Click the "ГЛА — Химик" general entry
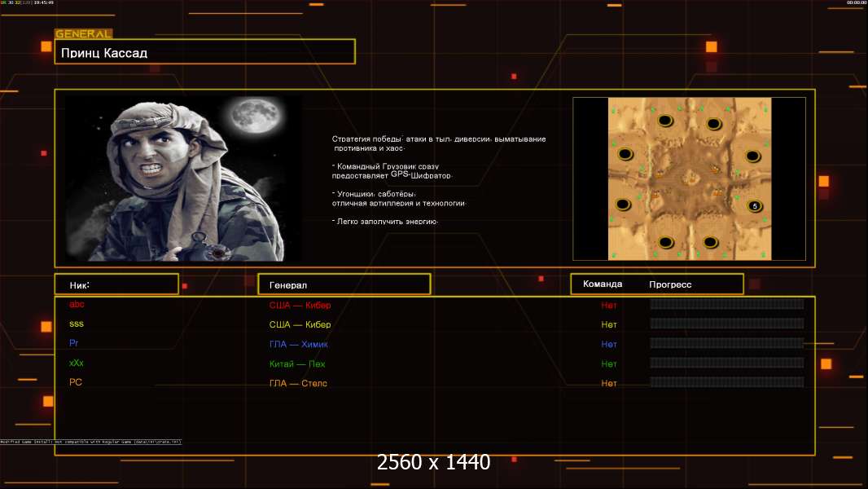The width and height of the screenshot is (868, 489). (300, 345)
